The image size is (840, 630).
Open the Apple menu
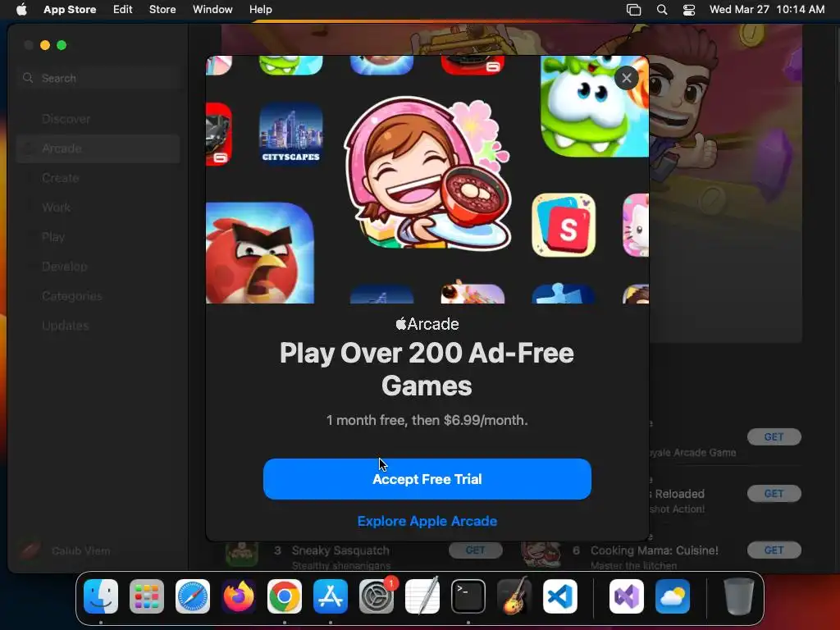21,10
